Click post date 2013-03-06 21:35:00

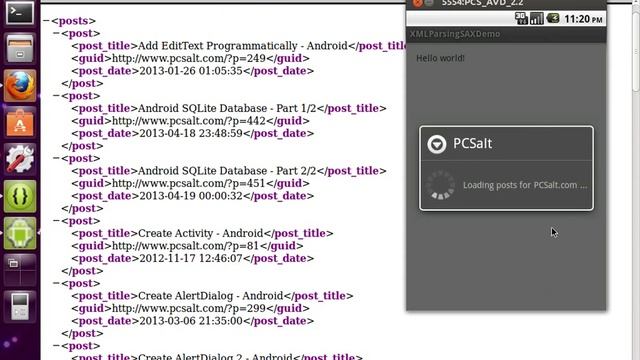click(x=191, y=320)
